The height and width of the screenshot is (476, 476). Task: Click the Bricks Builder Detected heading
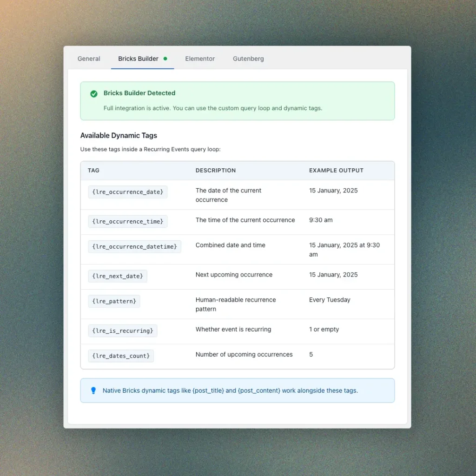tap(139, 93)
